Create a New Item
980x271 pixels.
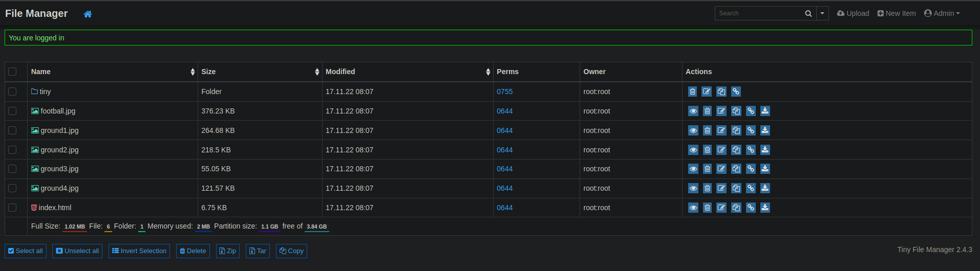pyautogui.click(x=897, y=13)
